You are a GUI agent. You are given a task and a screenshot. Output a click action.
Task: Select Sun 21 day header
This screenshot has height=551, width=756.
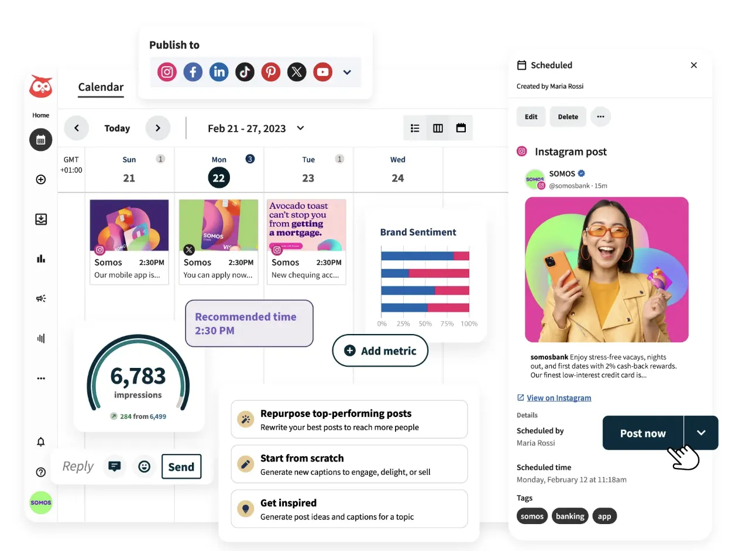tap(129, 170)
